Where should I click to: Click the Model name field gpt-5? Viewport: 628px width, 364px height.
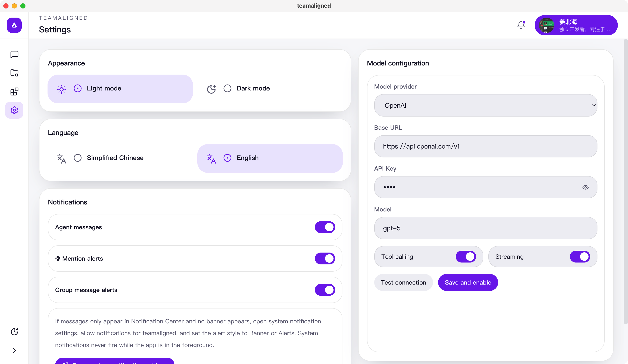[486, 228]
